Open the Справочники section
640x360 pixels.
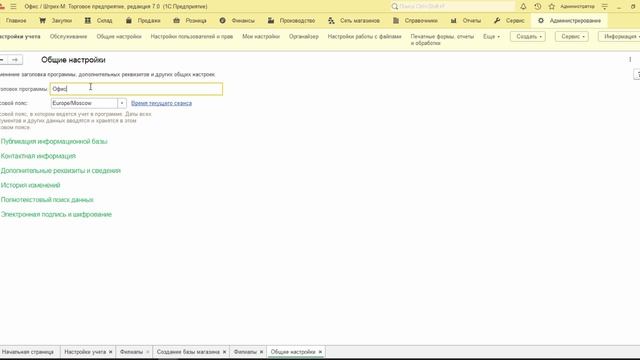click(x=415, y=20)
